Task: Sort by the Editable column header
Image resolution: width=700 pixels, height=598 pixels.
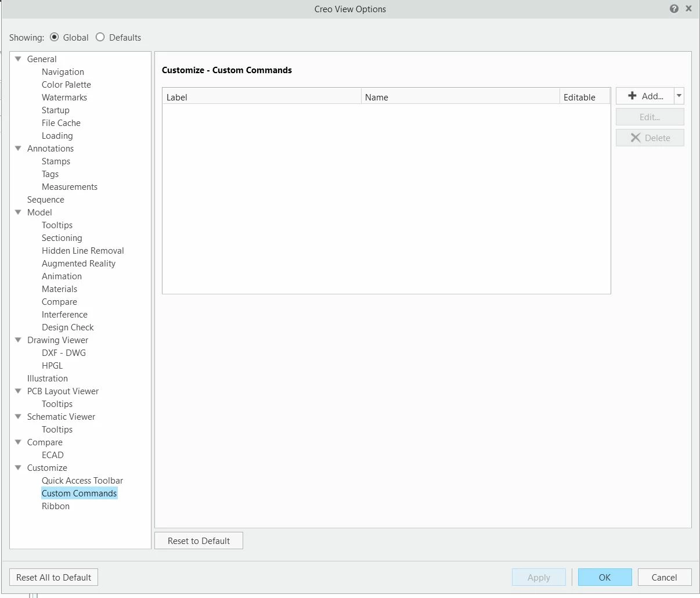Action: pos(585,96)
